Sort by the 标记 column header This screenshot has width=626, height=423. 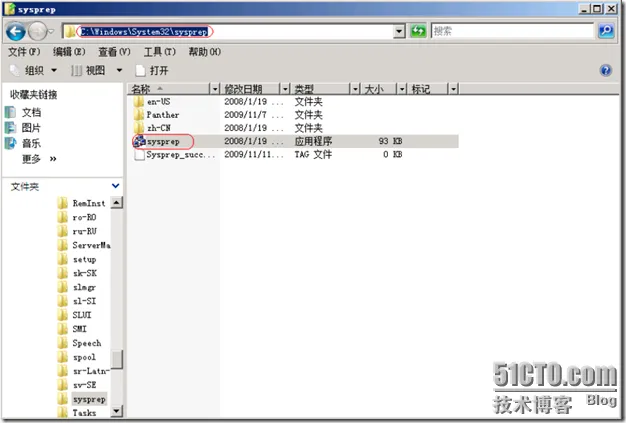[x=428, y=89]
